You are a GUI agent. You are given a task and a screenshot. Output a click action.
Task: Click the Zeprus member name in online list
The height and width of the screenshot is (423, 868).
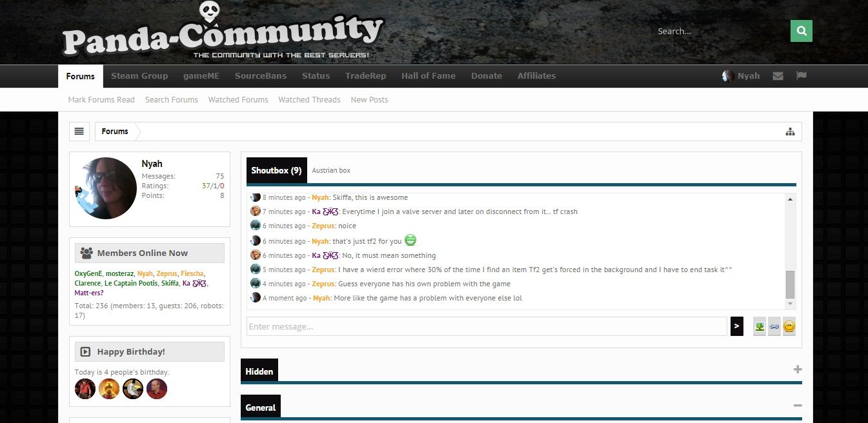pyautogui.click(x=167, y=273)
